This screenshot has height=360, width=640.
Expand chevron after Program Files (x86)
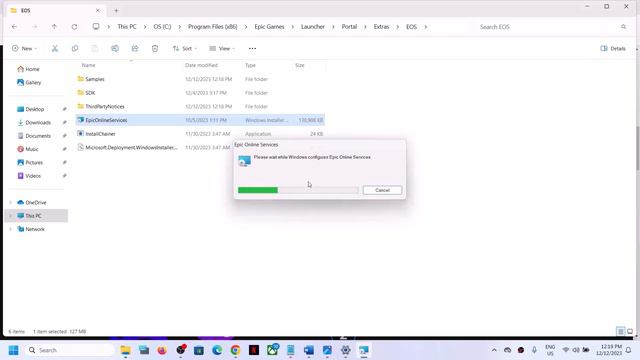click(x=246, y=27)
